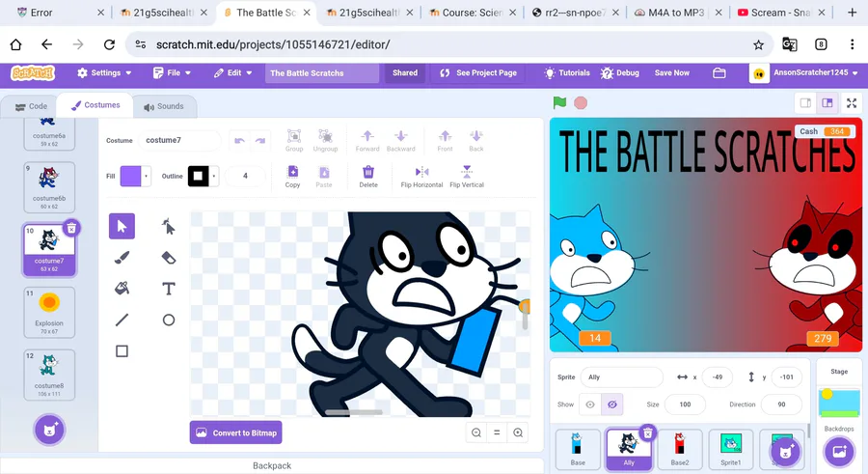Hide the Ally sprite with crossed eye
The width and height of the screenshot is (868, 474).
click(612, 404)
